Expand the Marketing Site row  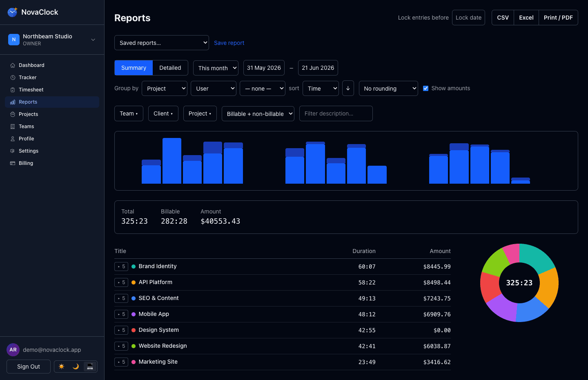click(121, 362)
